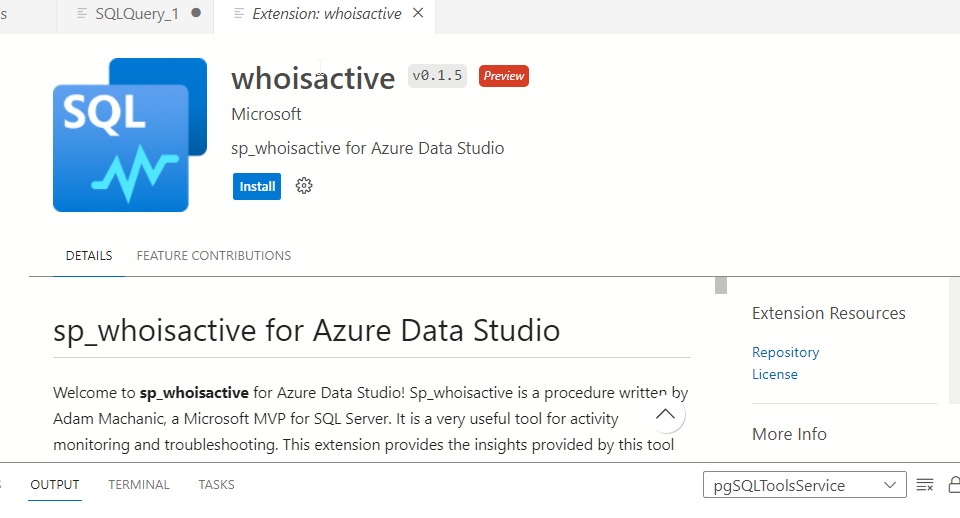Open the Terminal panel tab

coord(139,485)
